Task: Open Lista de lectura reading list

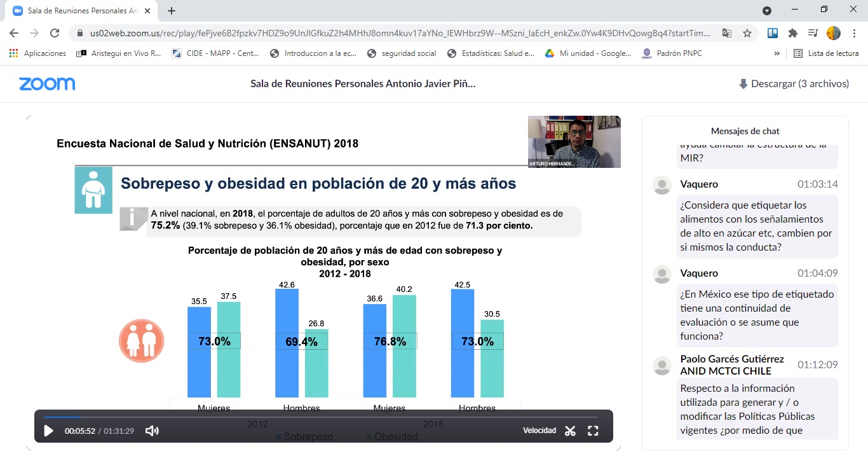Action: (826, 53)
